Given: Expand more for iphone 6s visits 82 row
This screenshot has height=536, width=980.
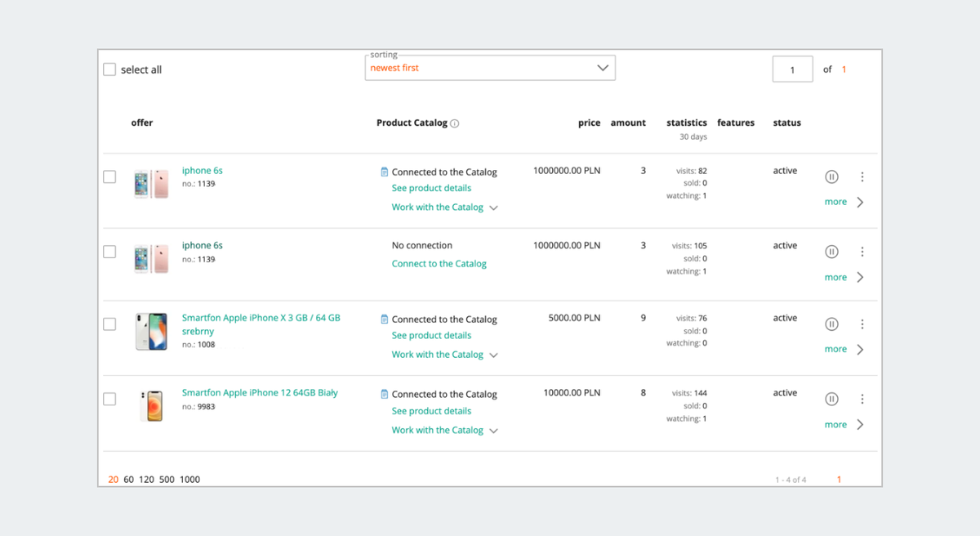Looking at the screenshot, I should pos(844,202).
